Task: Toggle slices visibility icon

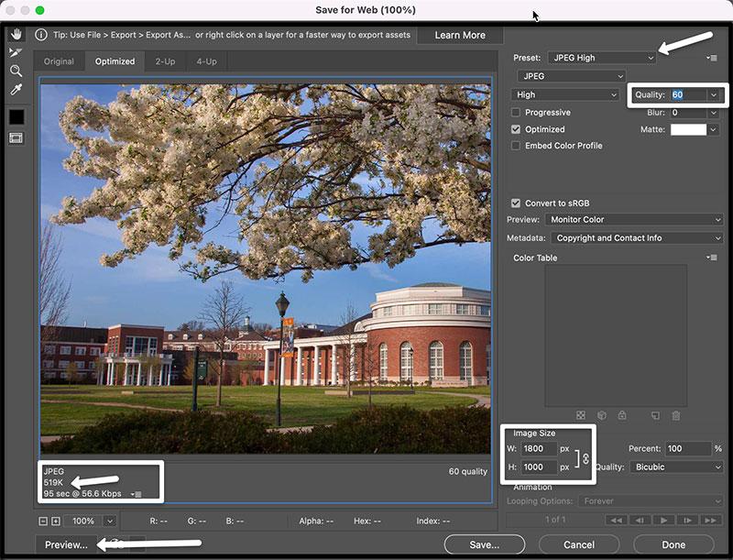Action: tap(16, 137)
